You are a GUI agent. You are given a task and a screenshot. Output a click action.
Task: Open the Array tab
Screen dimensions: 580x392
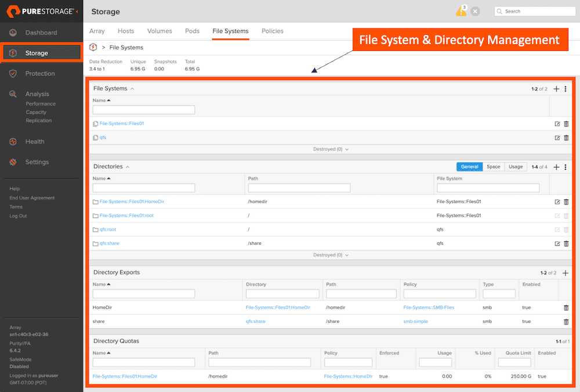click(97, 31)
